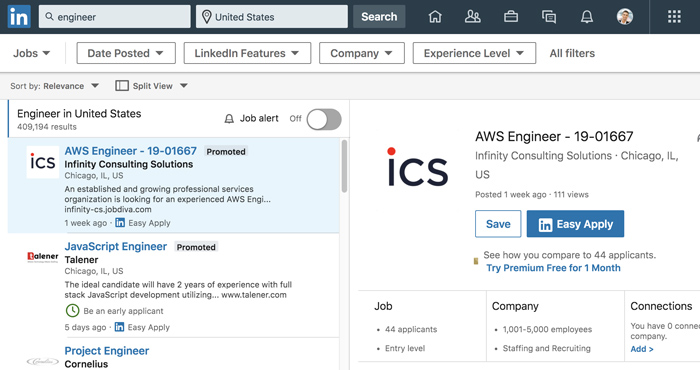Open the JavaScript Engineer listing title

pos(116,246)
